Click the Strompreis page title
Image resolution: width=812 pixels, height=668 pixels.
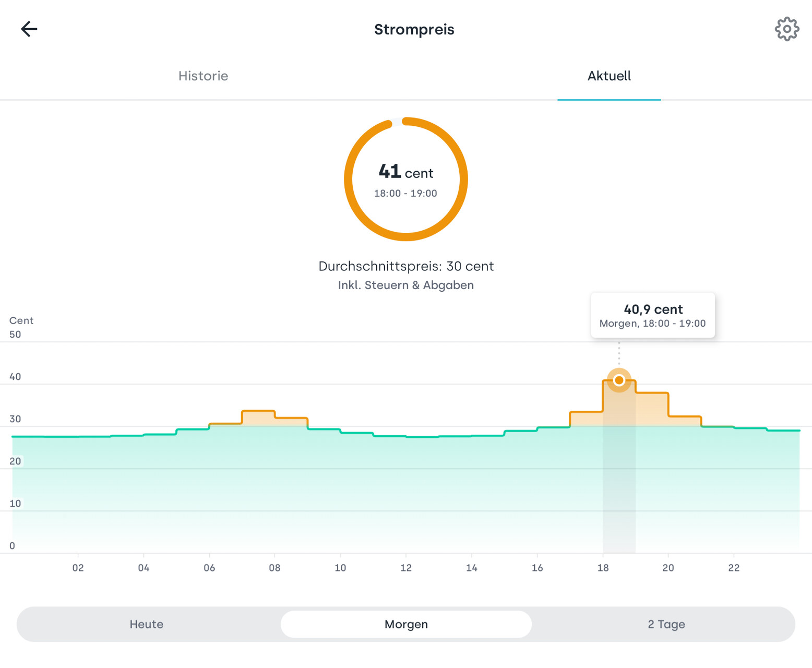tap(414, 30)
